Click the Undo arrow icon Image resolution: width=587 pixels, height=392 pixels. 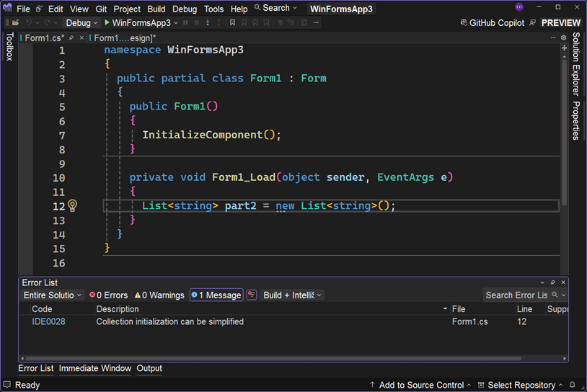pyautogui.click(x=29, y=23)
